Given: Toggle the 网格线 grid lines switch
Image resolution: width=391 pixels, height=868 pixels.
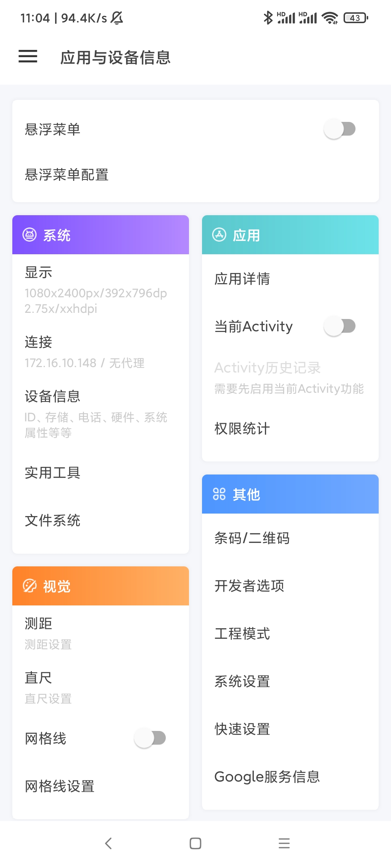Looking at the screenshot, I should (x=150, y=738).
